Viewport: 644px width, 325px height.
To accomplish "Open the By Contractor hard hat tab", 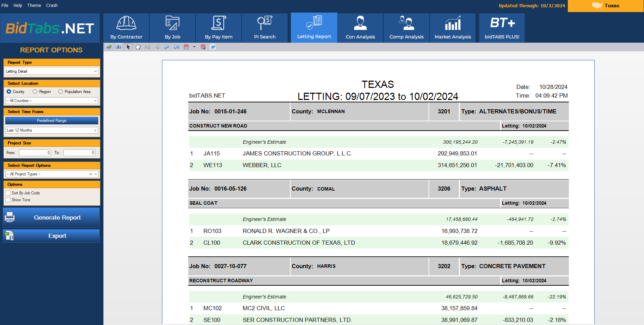I will point(126,28).
